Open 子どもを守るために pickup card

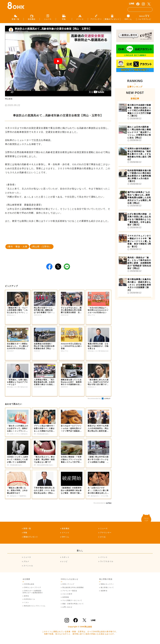(x=71, y=307)
